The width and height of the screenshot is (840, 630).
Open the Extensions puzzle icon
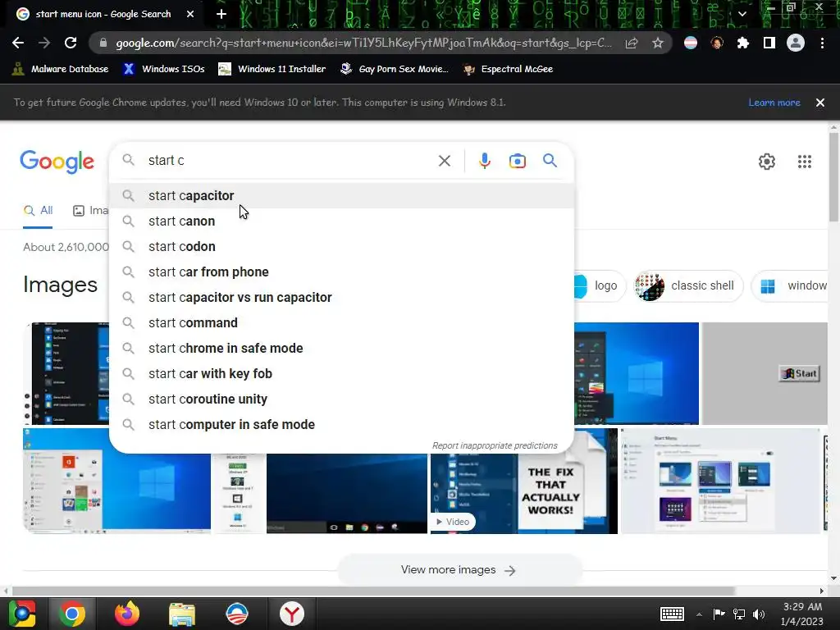(x=742, y=43)
